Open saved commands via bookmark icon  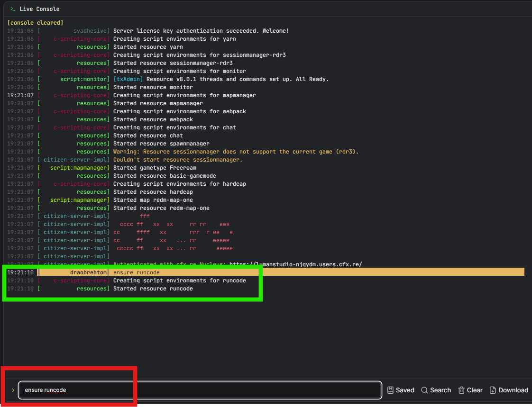391,390
